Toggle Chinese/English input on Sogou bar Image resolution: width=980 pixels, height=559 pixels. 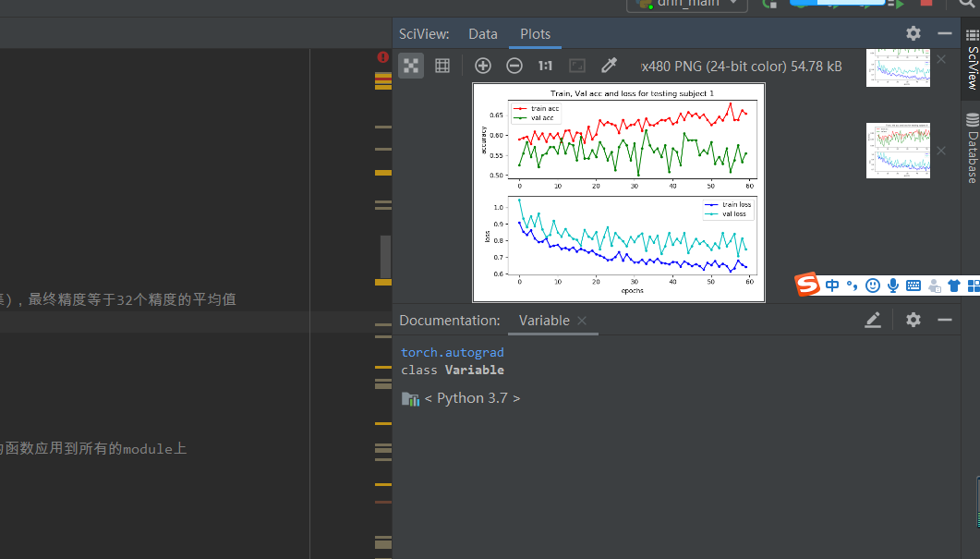click(832, 285)
